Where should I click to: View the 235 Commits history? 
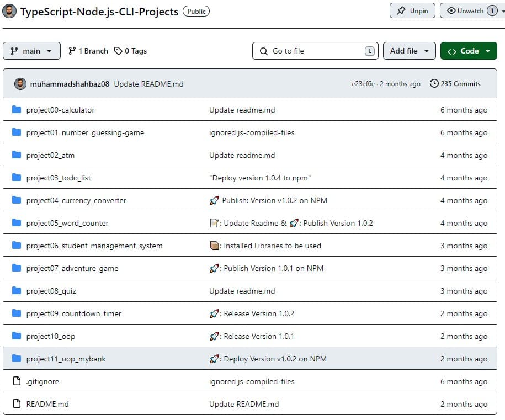(455, 84)
